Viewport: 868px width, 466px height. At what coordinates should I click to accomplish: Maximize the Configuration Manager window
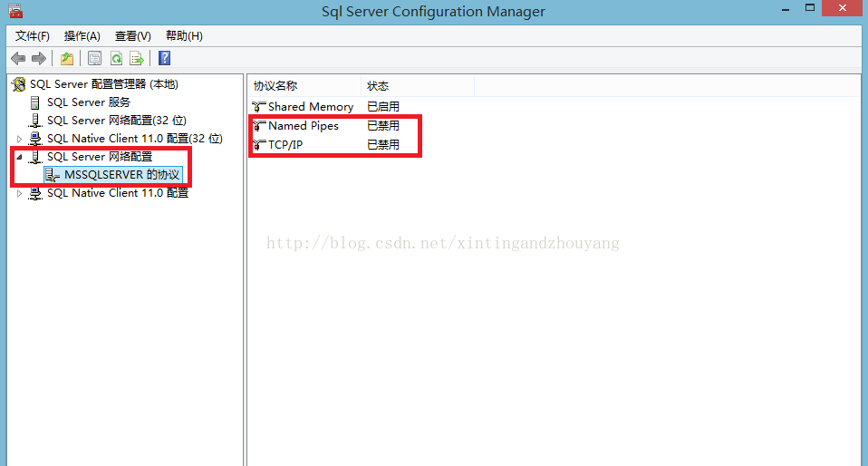pos(810,8)
